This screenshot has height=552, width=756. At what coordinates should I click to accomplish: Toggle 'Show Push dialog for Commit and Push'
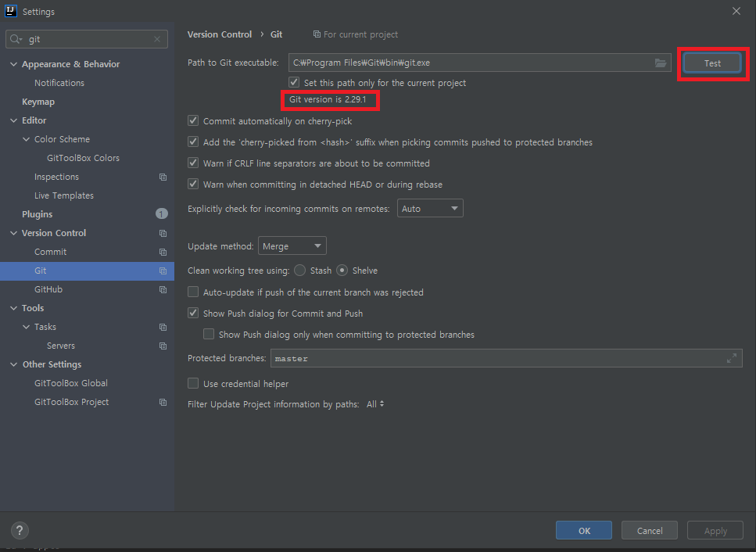pyautogui.click(x=193, y=314)
